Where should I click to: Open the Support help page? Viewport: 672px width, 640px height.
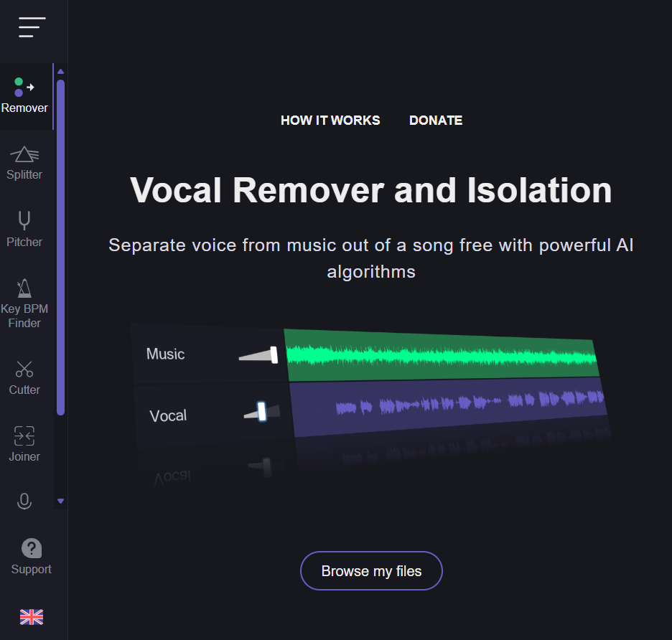coord(31,556)
